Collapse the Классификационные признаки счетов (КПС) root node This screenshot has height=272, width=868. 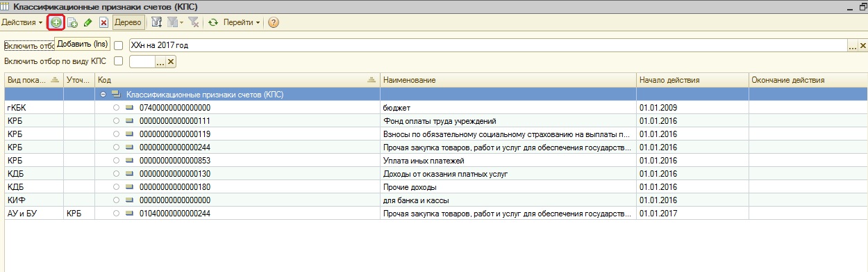(103, 93)
